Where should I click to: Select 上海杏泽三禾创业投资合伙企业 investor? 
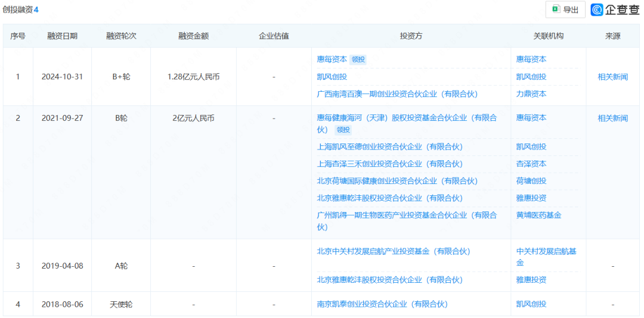click(389, 164)
